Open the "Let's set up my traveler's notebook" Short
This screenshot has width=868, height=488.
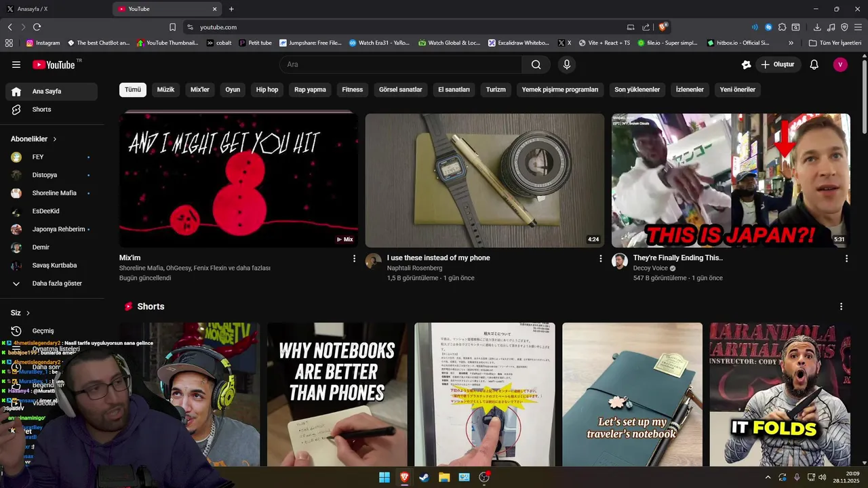coord(632,394)
